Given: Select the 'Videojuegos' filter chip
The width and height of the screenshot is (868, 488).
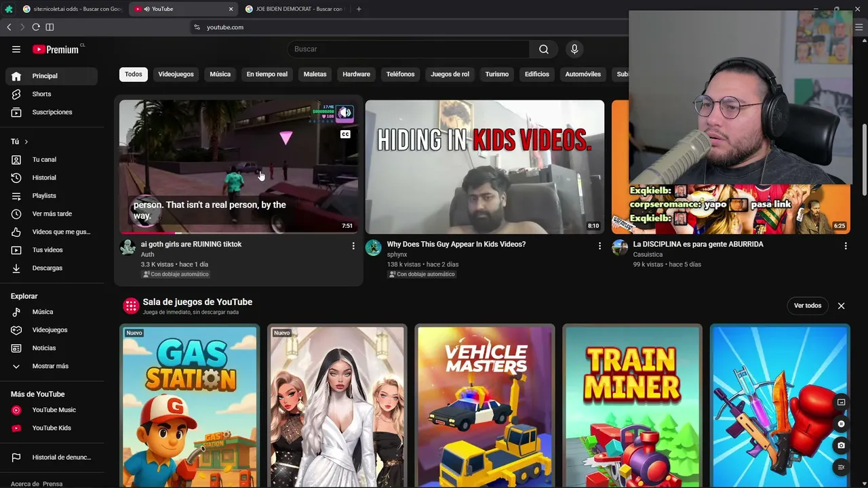Looking at the screenshot, I should tap(176, 74).
